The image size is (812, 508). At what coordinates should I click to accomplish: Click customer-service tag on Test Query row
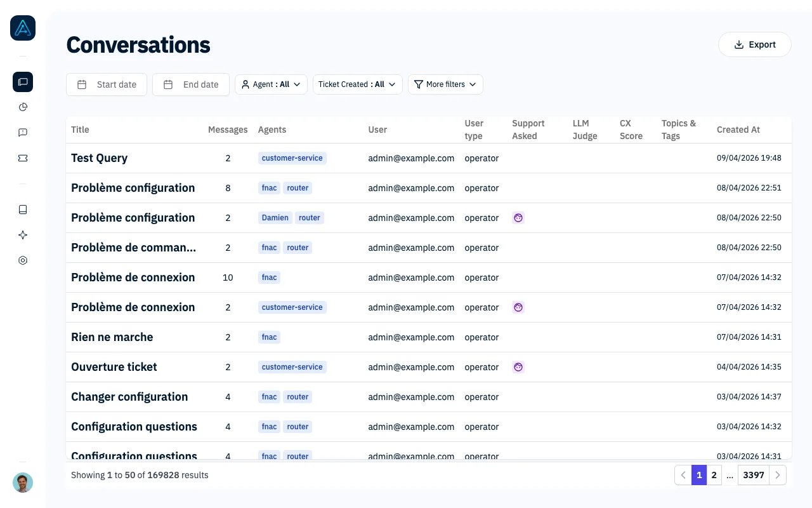coord(292,158)
